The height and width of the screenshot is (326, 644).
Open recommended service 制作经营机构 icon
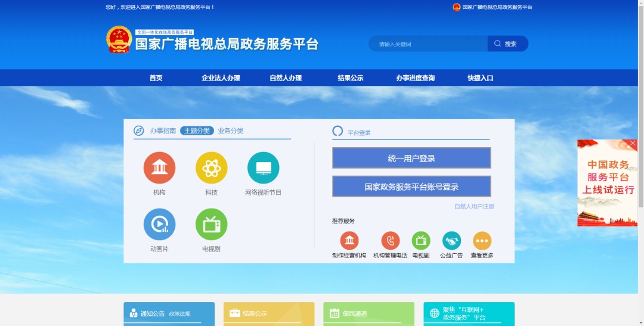(349, 241)
